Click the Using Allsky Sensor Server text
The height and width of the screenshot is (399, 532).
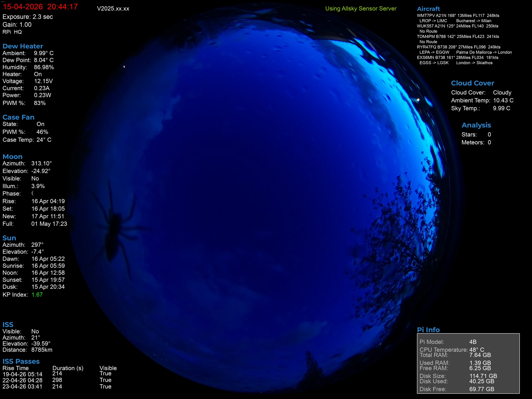point(361,9)
